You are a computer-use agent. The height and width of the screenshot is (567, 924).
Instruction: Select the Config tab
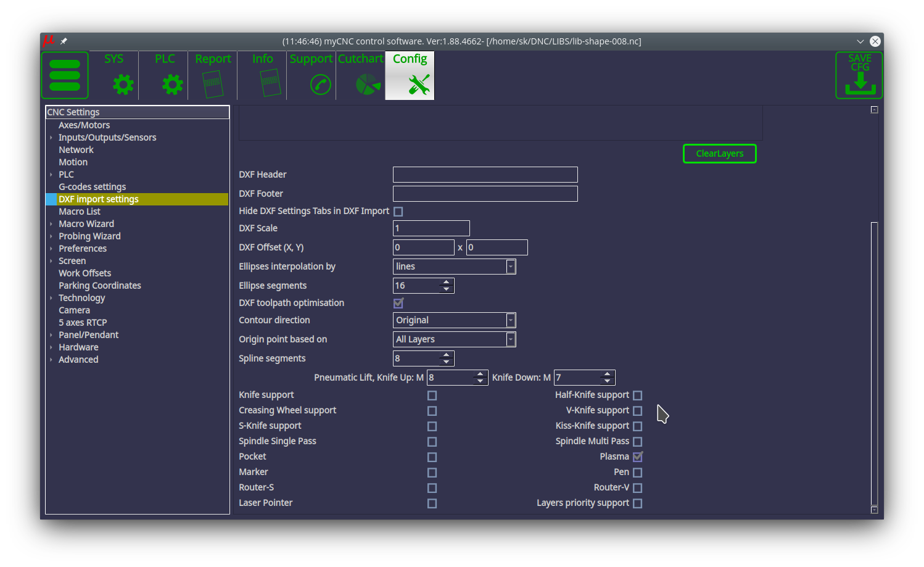(x=410, y=75)
